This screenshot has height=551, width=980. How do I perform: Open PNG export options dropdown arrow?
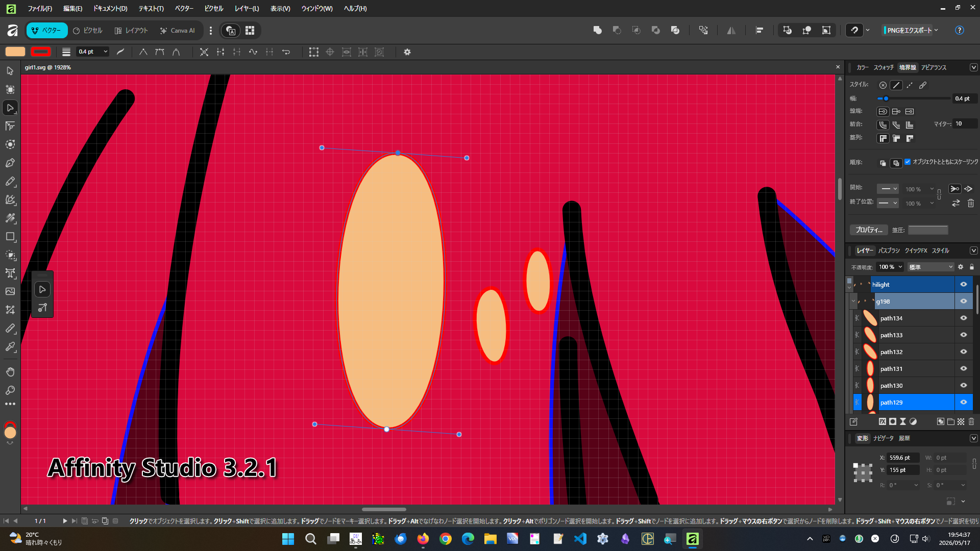tap(937, 31)
